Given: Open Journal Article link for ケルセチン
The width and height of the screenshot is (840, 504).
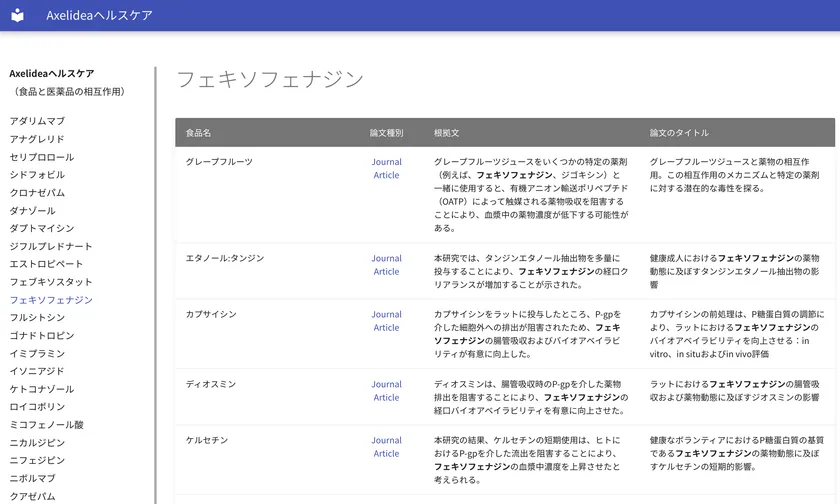Looking at the screenshot, I should pos(386,447).
